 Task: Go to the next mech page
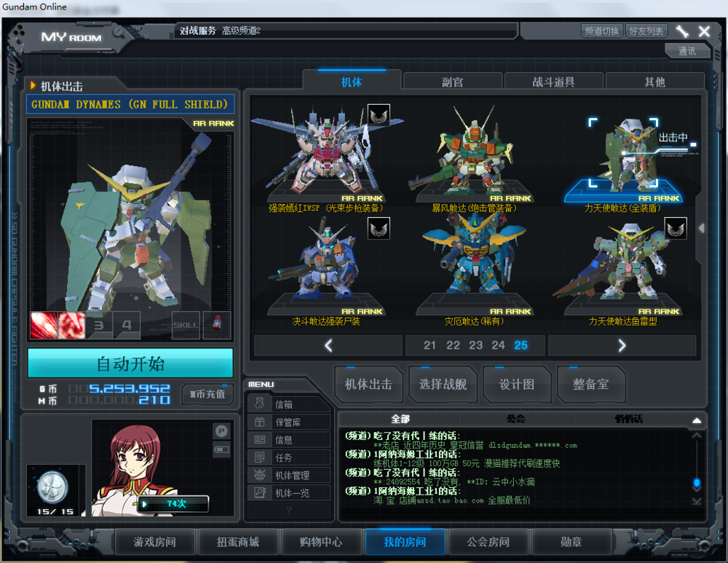(622, 345)
